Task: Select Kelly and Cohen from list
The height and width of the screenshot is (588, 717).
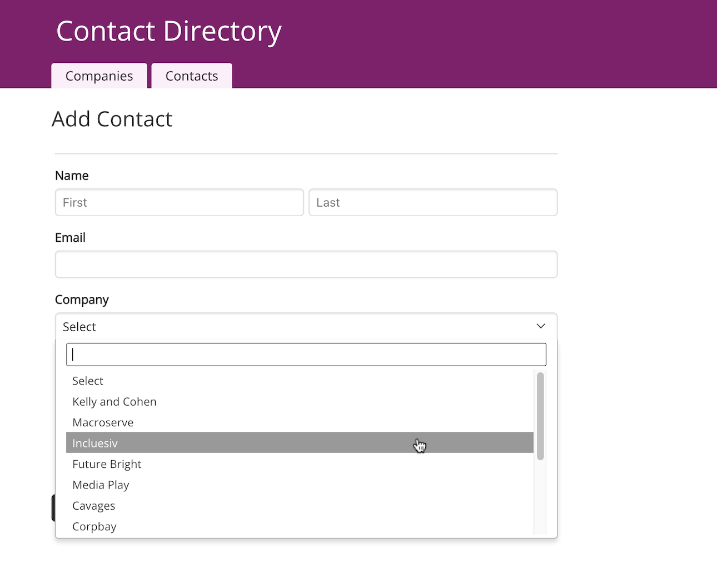Action: [114, 402]
